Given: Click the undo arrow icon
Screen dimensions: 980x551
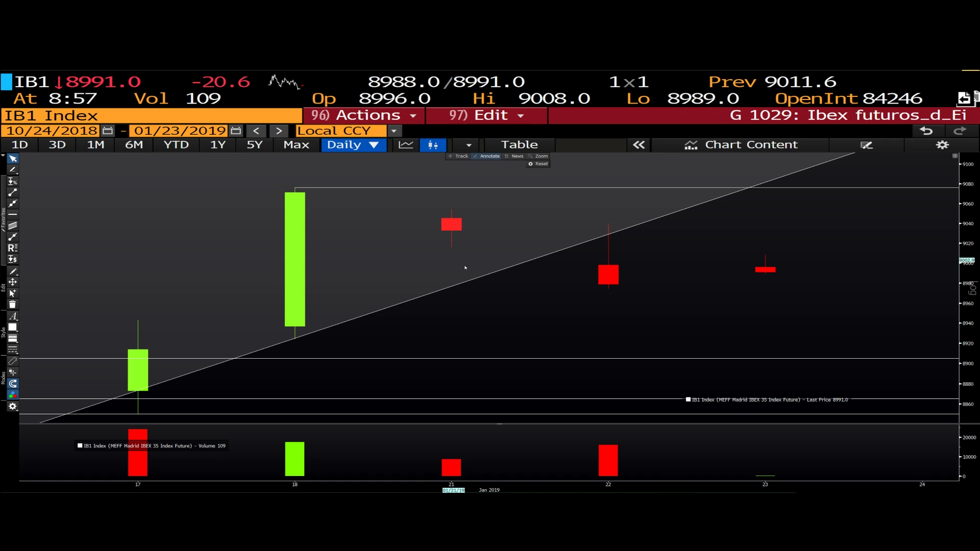Looking at the screenshot, I should 926,131.
